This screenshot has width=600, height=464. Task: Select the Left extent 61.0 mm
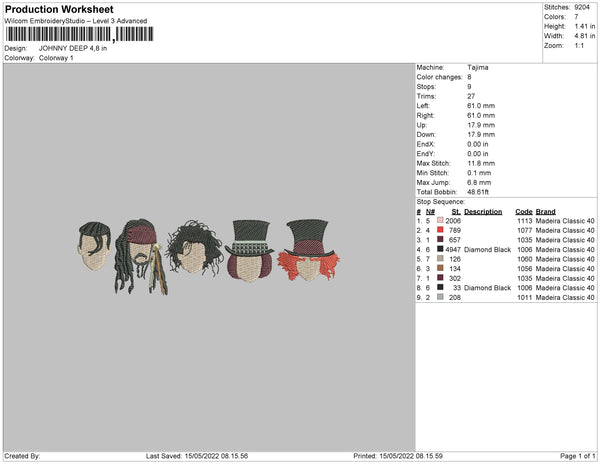tap(481, 106)
